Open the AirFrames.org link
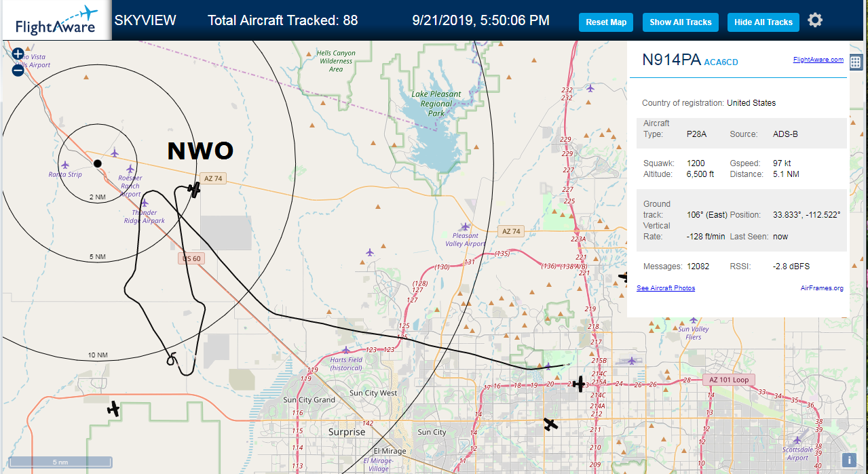868x474 pixels. coord(822,288)
